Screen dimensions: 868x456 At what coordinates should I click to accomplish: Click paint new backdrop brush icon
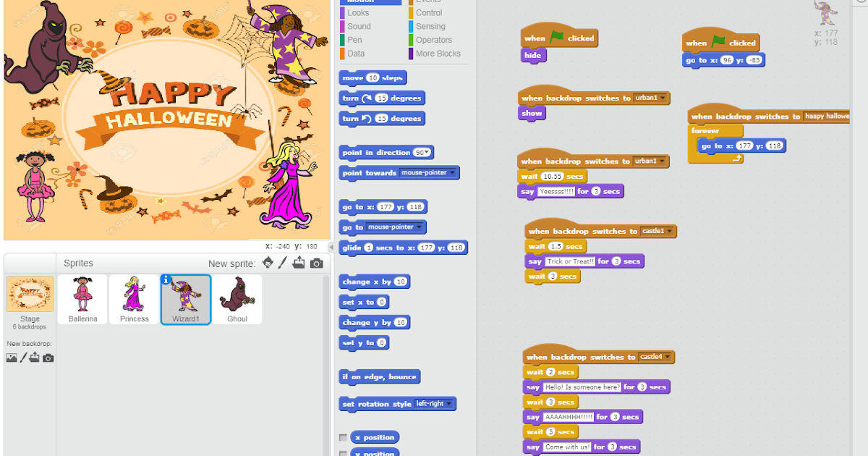[23, 358]
